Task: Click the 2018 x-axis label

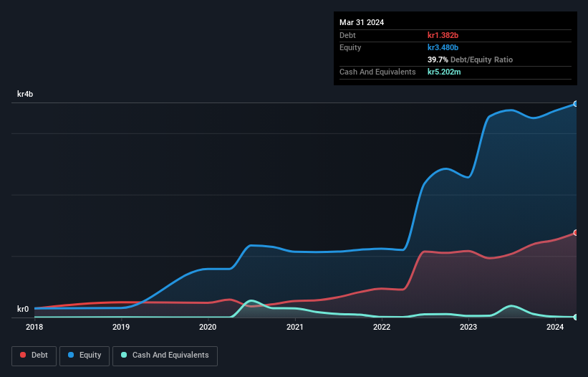Action: tap(34, 327)
